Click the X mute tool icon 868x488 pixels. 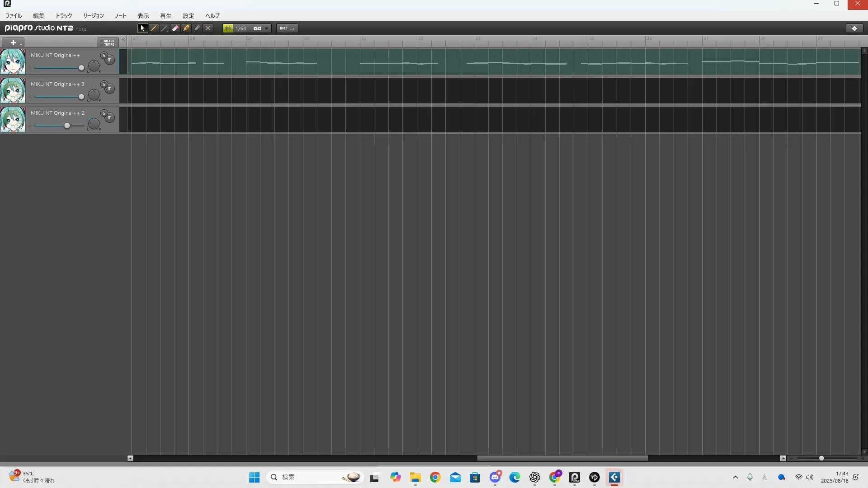coord(208,28)
